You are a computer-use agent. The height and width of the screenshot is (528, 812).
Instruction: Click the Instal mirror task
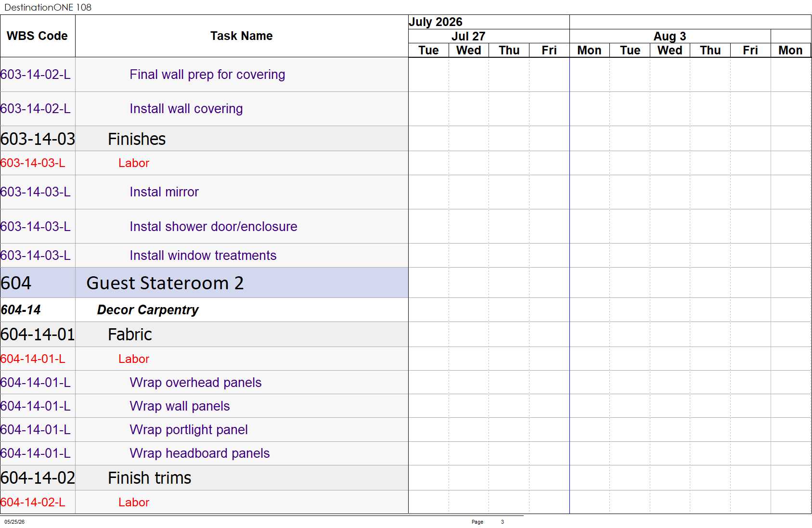pos(164,192)
